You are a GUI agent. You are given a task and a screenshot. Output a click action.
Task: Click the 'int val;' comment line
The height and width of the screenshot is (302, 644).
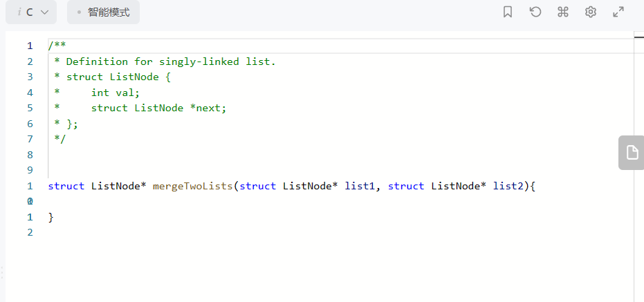pyautogui.click(x=116, y=93)
